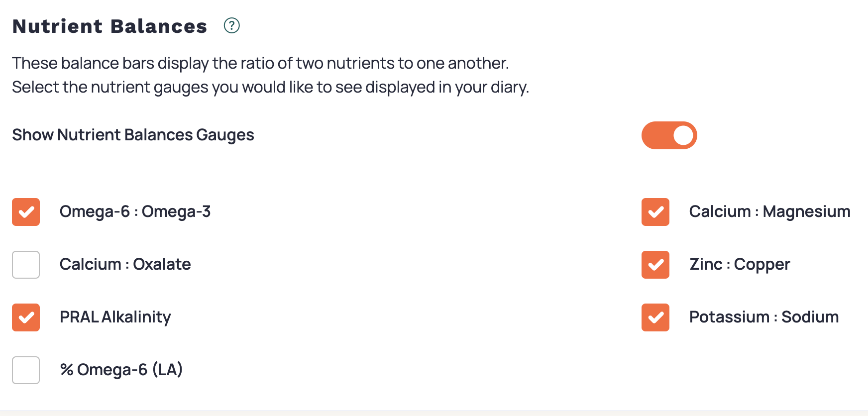Click the Omega-6 : Omega-3 label
The image size is (868, 416).
click(135, 212)
